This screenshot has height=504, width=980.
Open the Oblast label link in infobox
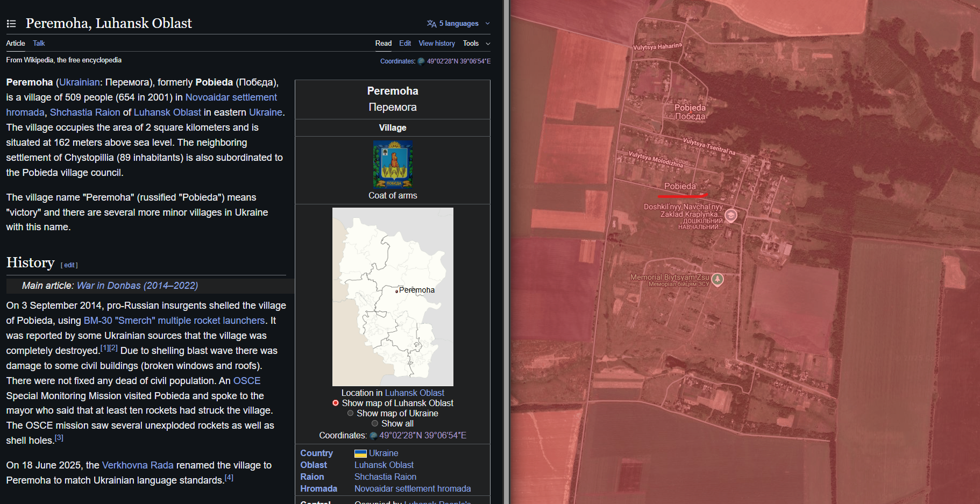click(314, 465)
